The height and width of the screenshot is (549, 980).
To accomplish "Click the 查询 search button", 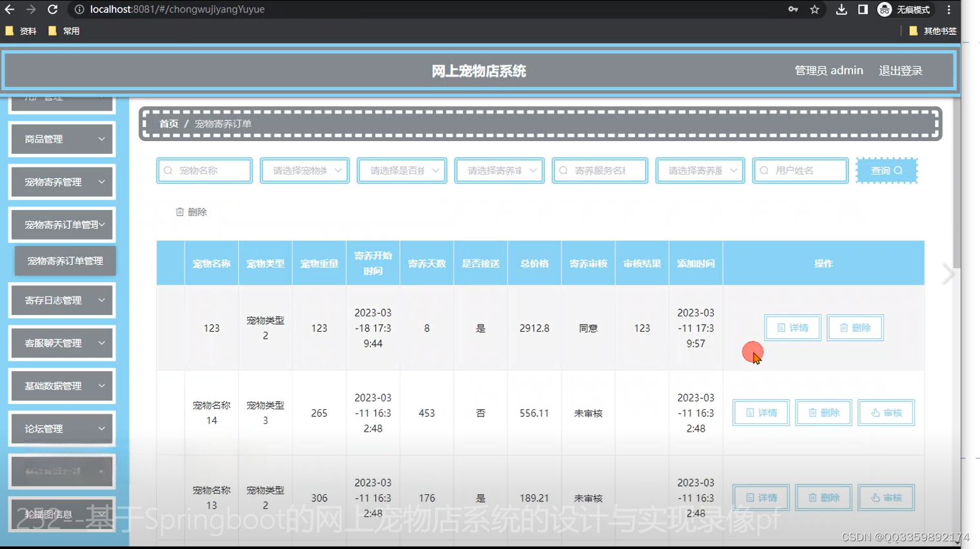I will pyautogui.click(x=887, y=171).
